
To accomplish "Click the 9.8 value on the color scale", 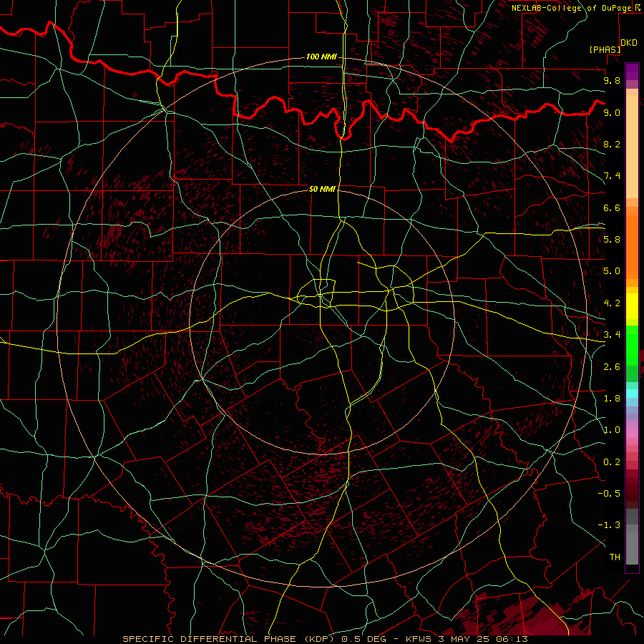I will [612, 80].
